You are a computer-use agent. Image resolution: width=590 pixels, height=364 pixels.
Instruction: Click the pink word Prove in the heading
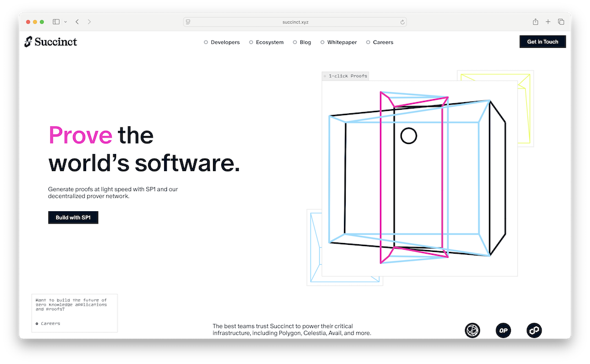pyautogui.click(x=80, y=135)
